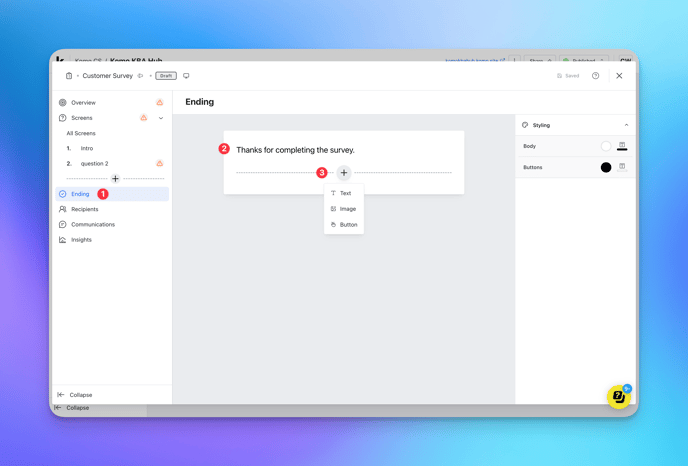
Task: Click the Ending heading
Action: pos(200,102)
